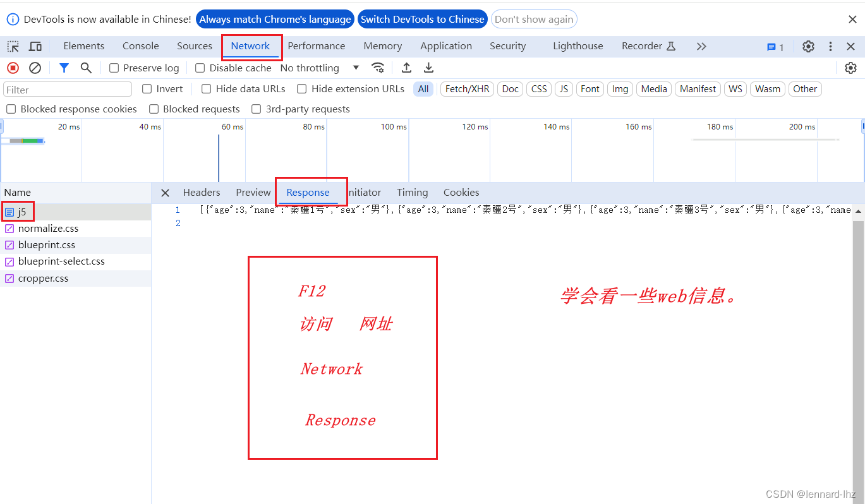Viewport: 865px width, 504px height.
Task: Switch to the Console tab
Action: tap(141, 46)
